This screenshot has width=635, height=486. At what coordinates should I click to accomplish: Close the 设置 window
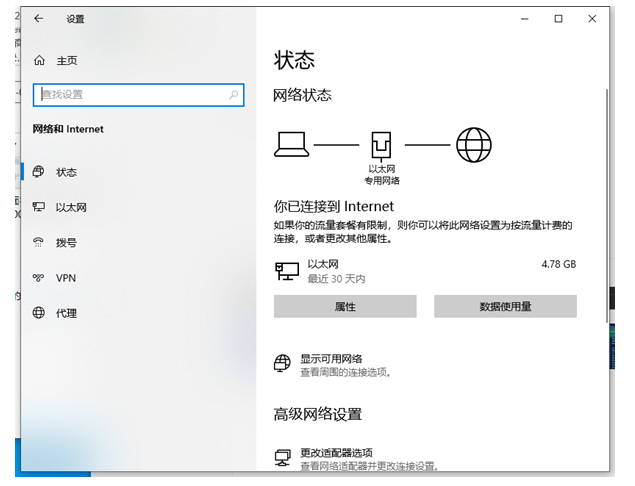point(592,19)
